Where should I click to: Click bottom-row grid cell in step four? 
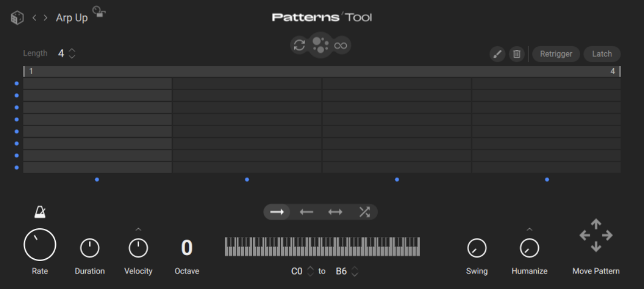click(x=546, y=168)
